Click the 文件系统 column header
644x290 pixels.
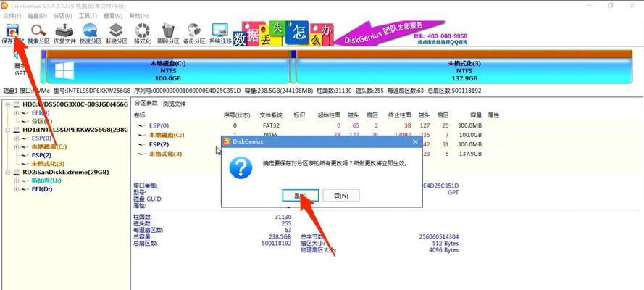(272, 115)
